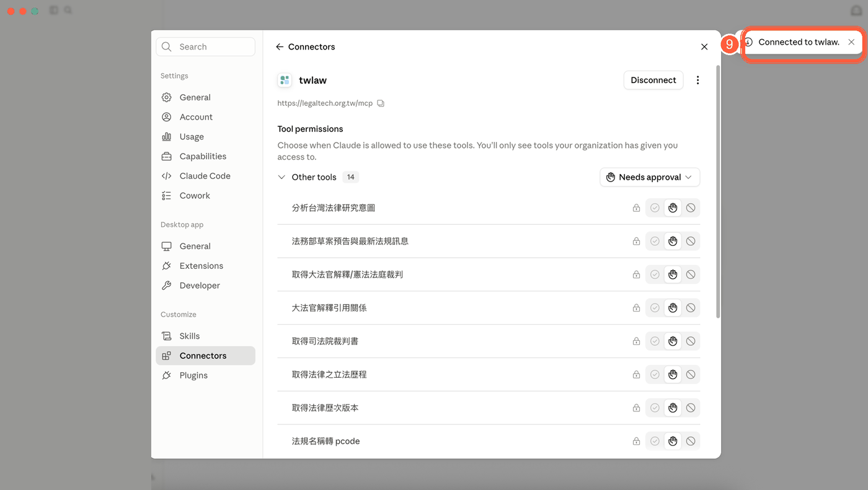Always allow the 取得法律之立法歷程 tool

click(x=655, y=375)
